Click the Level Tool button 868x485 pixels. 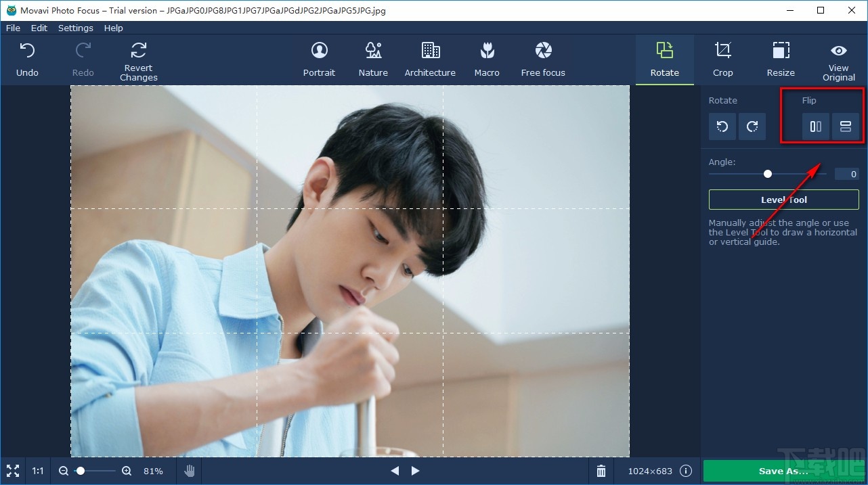click(x=783, y=200)
